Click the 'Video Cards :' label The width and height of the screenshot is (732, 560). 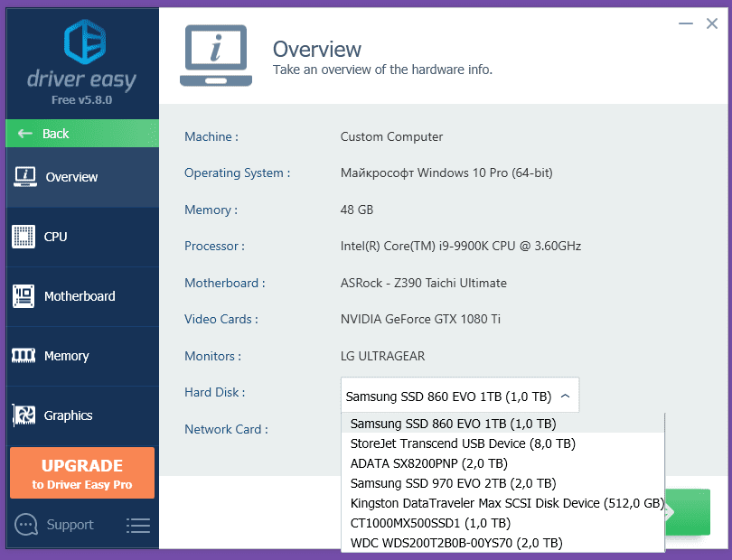pos(221,319)
